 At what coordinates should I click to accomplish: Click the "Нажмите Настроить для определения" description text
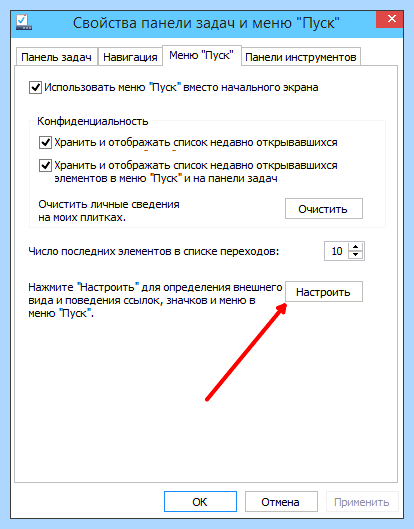pos(155,300)
